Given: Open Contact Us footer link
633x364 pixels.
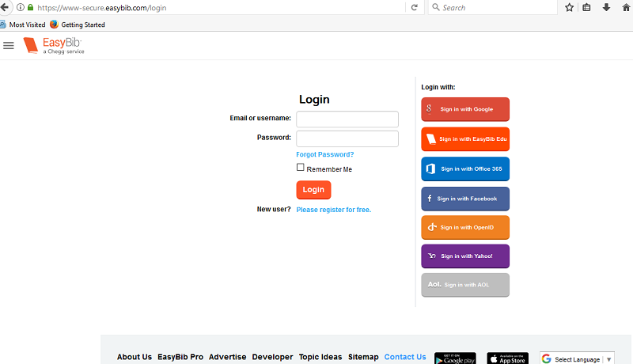Looking at the screenshot, I should [x=405, y=357].
